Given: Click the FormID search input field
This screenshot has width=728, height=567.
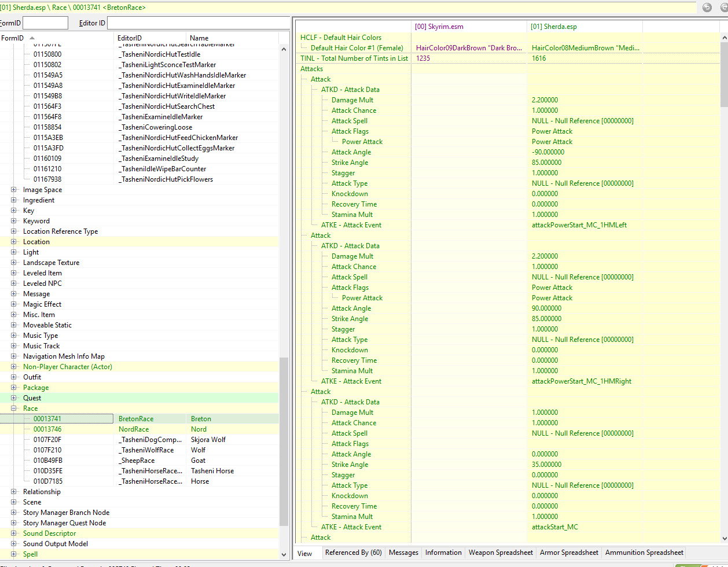Looking at the screenshot, I should [45, 23].
